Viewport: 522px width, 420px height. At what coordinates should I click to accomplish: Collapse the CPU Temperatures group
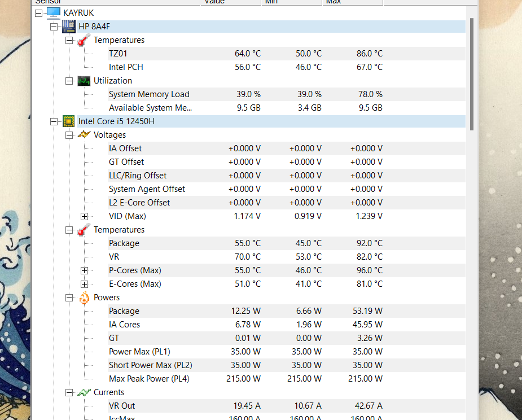69,230
